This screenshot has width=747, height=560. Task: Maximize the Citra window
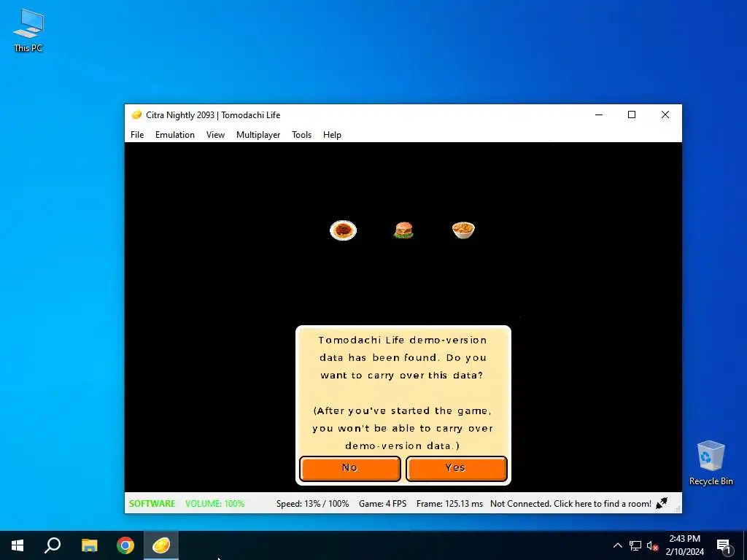click(x=632, y=114)
